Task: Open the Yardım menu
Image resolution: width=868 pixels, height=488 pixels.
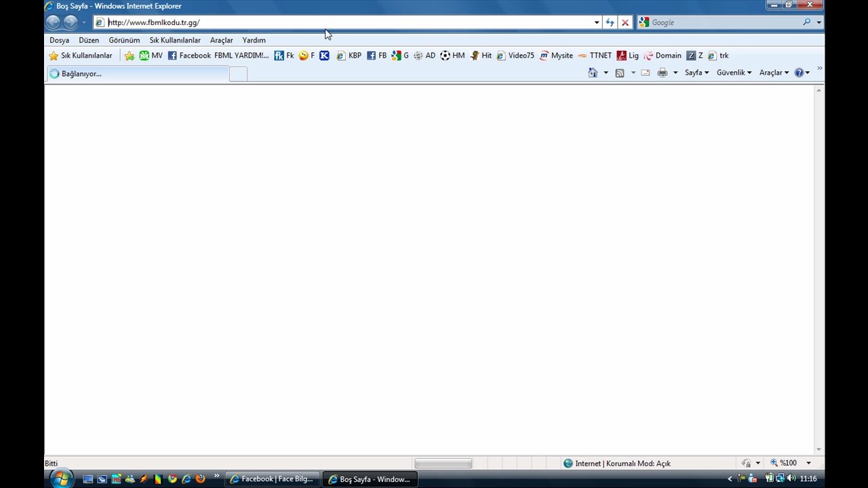Action: [254, 40]
